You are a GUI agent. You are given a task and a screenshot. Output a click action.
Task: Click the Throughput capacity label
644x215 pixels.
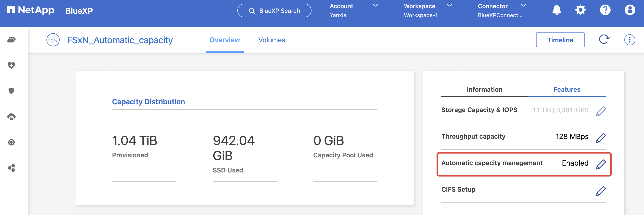tap(473, 137)
